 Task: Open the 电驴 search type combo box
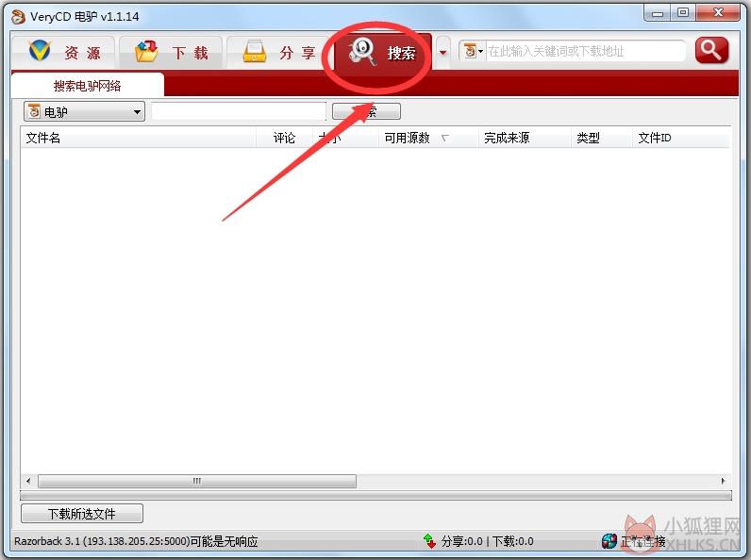[x=84, y=112]
